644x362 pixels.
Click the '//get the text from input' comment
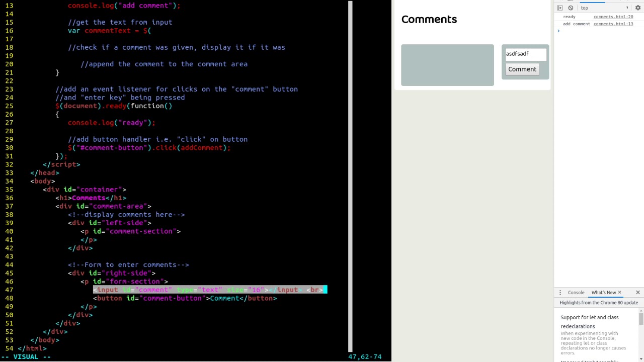(x=120, y=22)
